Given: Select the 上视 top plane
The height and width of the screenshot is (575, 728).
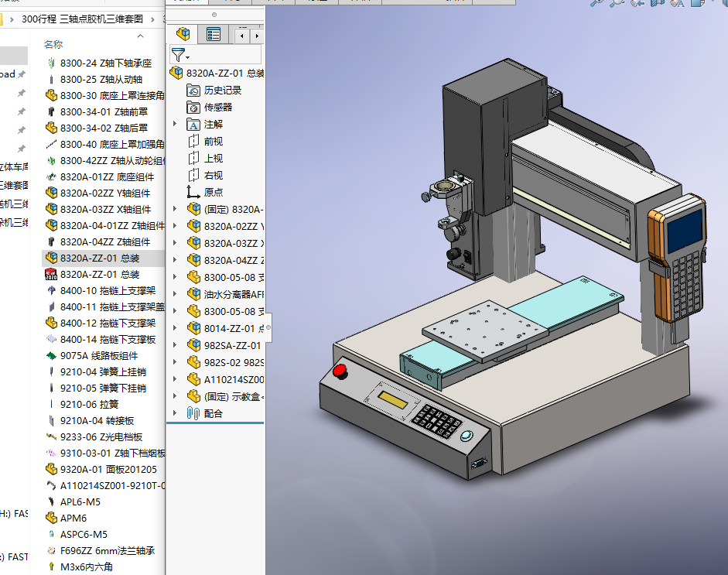Looking at the screenshot, I should click(x=213, y=159).
